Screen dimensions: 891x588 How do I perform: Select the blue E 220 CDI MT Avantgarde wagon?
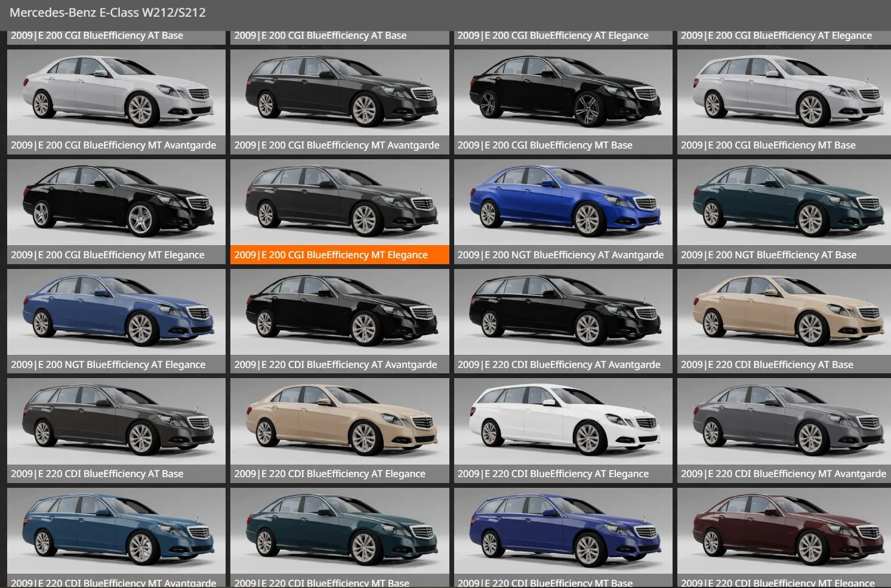(116, 538)
